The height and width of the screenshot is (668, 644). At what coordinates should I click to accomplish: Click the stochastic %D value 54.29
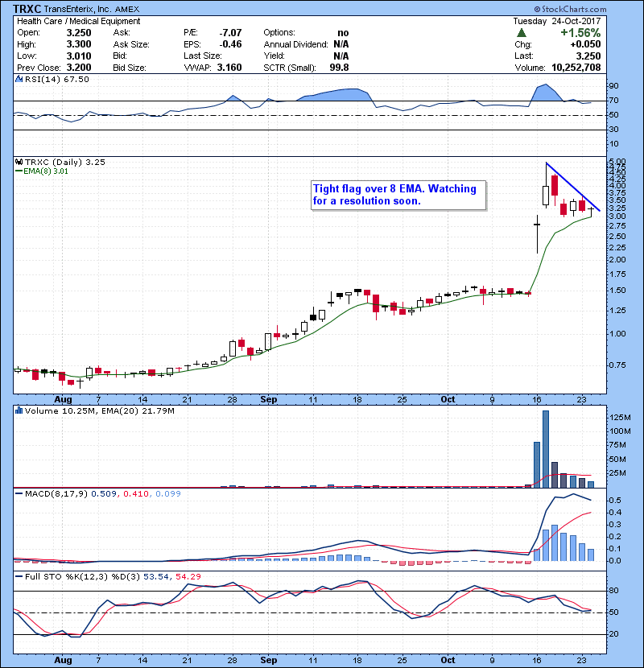pos(188,576)
